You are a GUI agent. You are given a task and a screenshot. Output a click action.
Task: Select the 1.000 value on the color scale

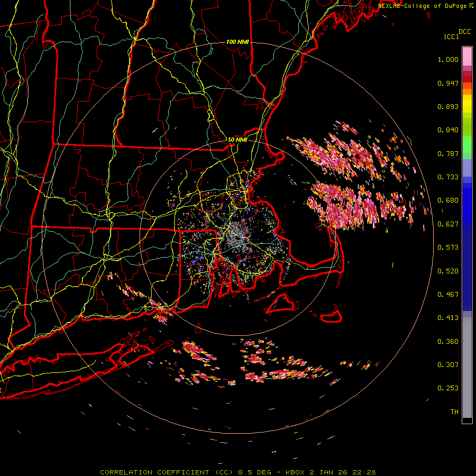click(448, 59)
